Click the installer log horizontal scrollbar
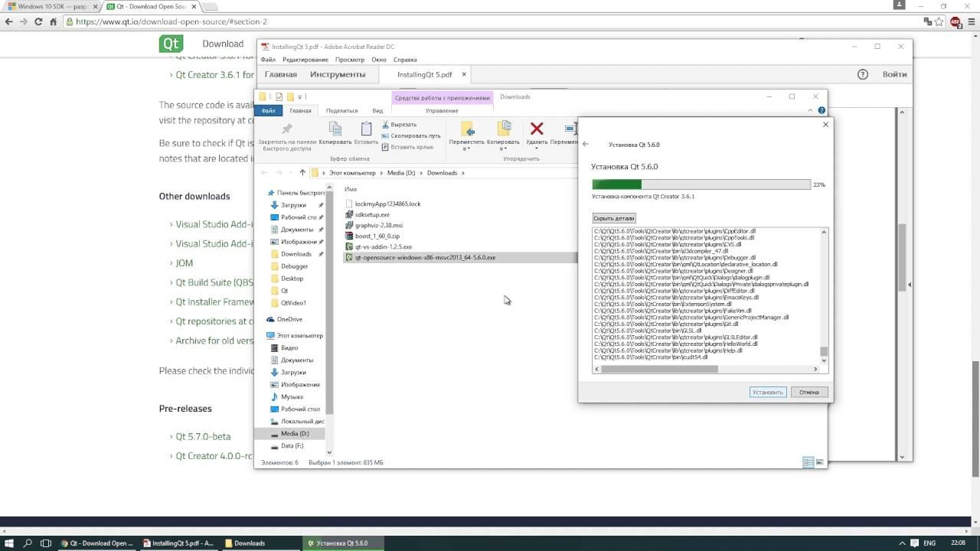Screen dimensions: 980x551 click(659, 369)
